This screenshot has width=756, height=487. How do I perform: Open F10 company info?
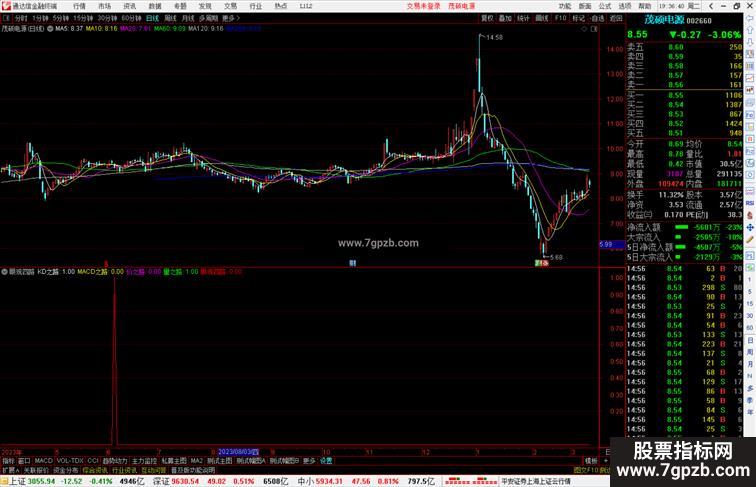560,18
